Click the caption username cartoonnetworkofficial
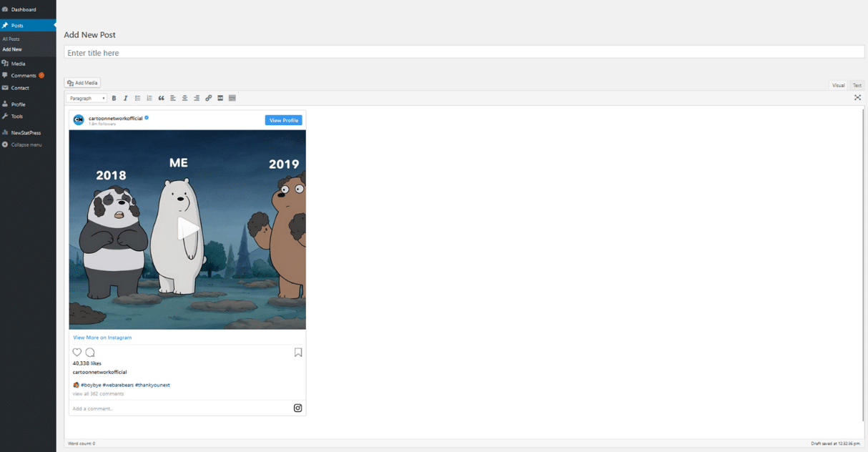 coord(100,372)
